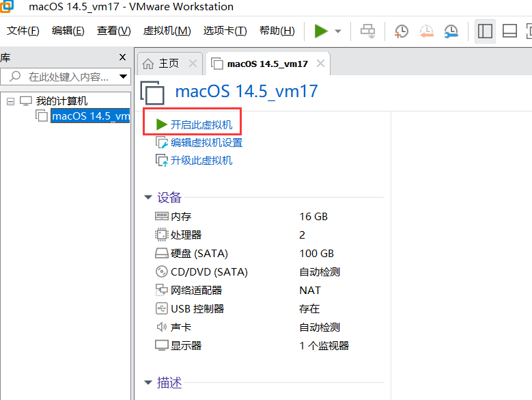
Task: Open the 虚拟机(M) menu
Action: tap(167, 31)
